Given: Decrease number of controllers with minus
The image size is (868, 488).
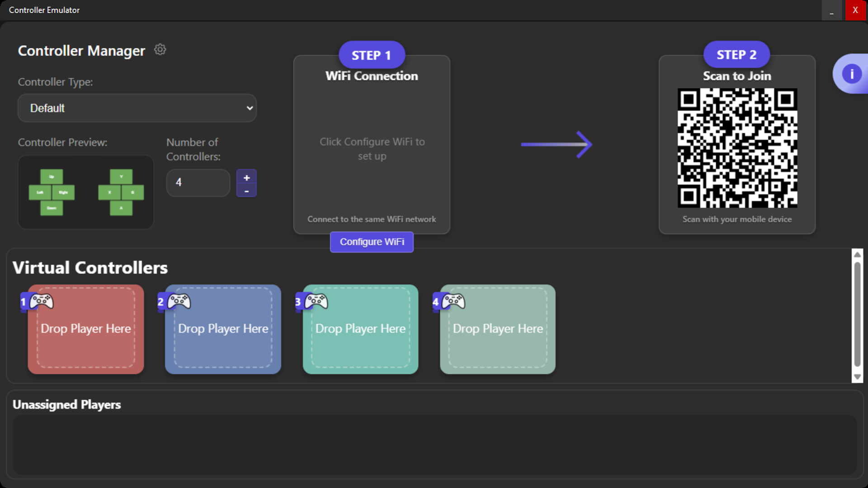Looking at the screenshot, I should coord(246,191).
